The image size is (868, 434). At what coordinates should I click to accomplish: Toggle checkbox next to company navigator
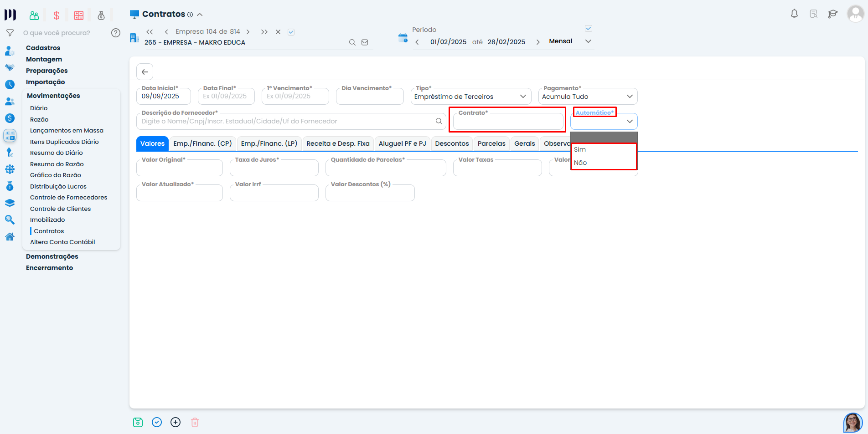click(x=291, y=32)
